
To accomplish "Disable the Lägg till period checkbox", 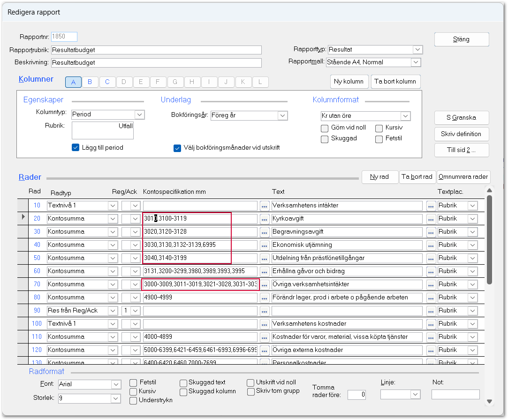I will tap(76, 147).
